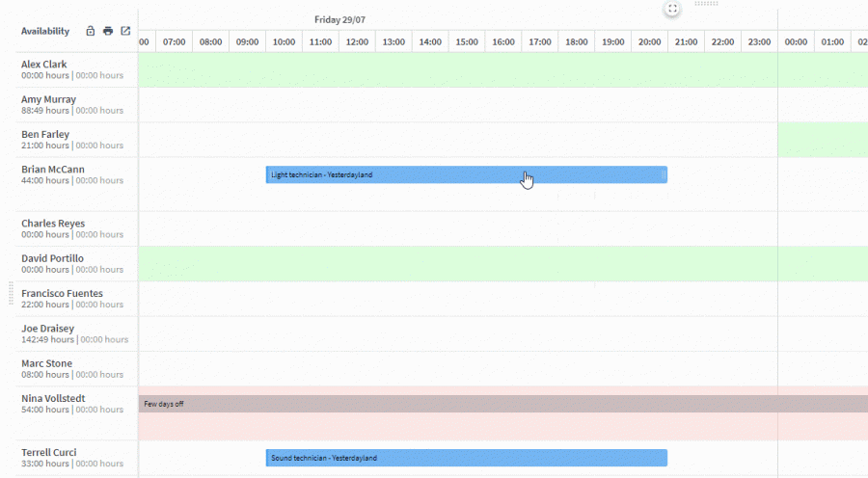Click Marc Stone's 08:00 hours value
Screen dimensions: 868x478
pyautogui.click(x=45, y=375)
